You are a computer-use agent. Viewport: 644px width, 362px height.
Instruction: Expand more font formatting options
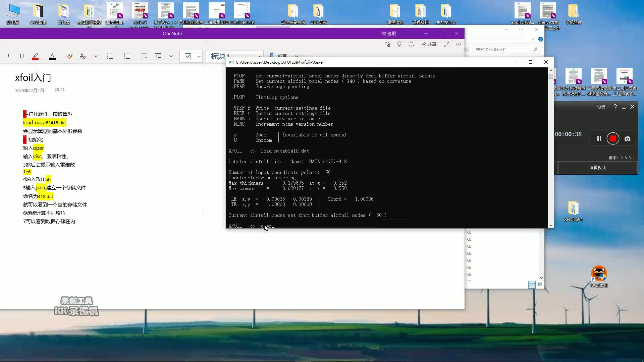(x=96, y=56)
